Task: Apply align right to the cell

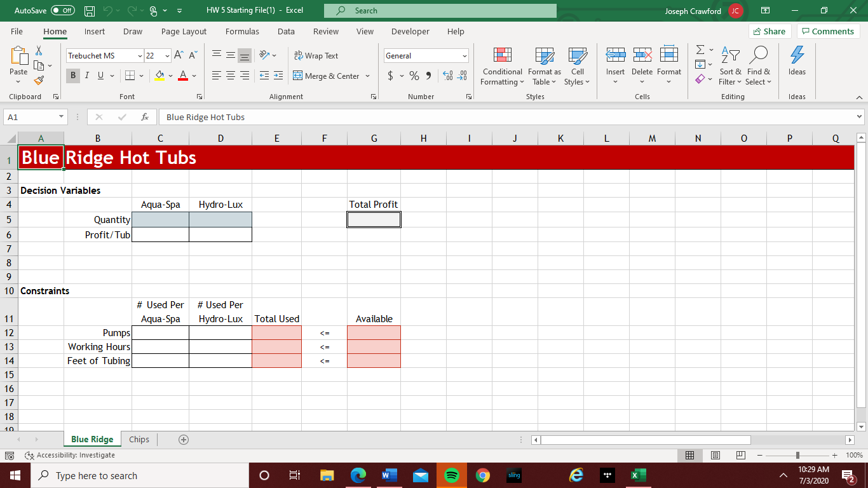Action: (x=244, y=76)
